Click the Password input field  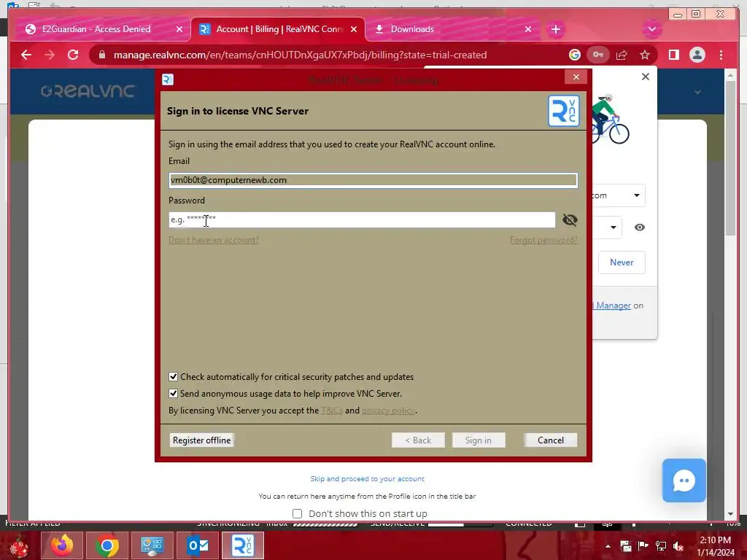click(x=362, y=219)
